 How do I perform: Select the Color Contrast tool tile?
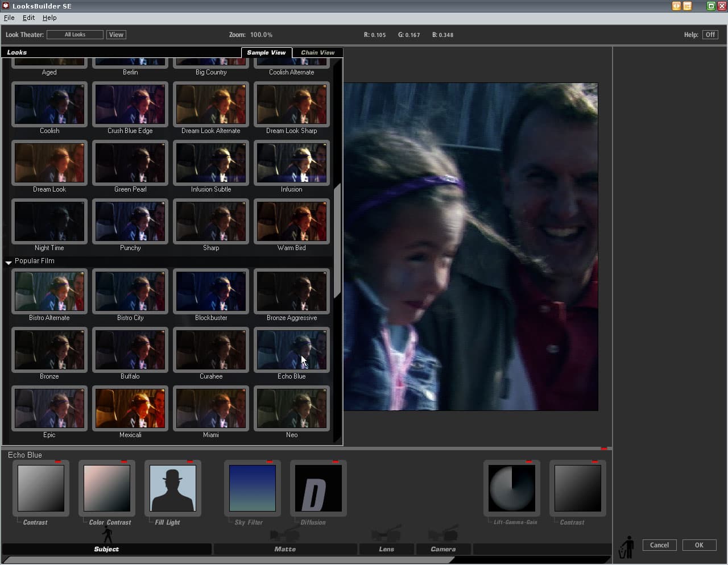pyautogui.click(x=107, y=488)
